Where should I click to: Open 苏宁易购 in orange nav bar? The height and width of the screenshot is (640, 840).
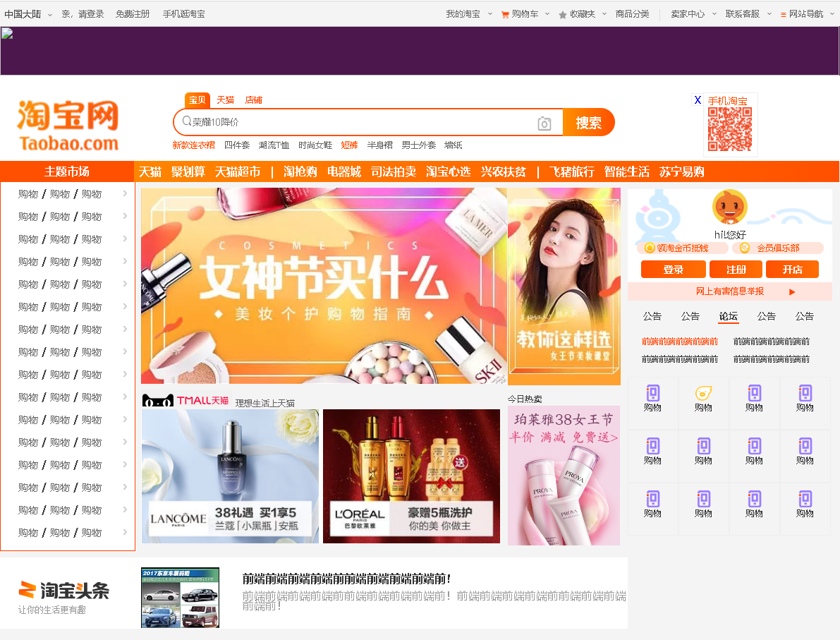[681, 172]
